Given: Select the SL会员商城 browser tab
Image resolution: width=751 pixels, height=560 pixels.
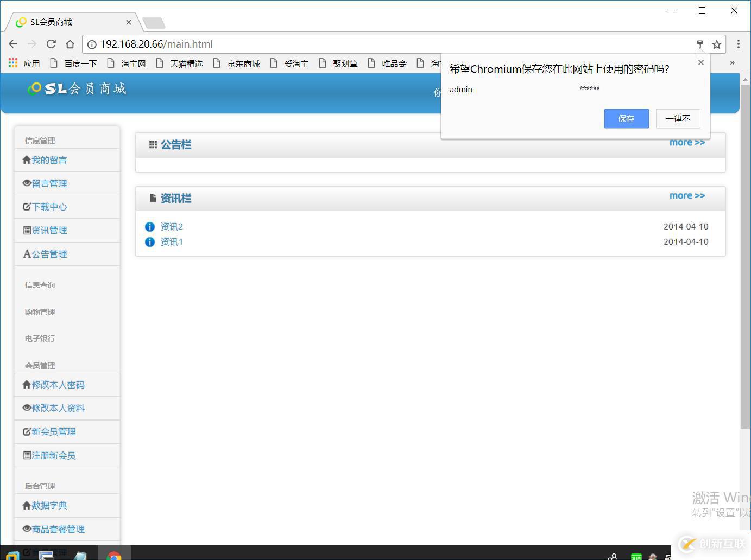Looking at the screenshot, I should coord(51,22).
